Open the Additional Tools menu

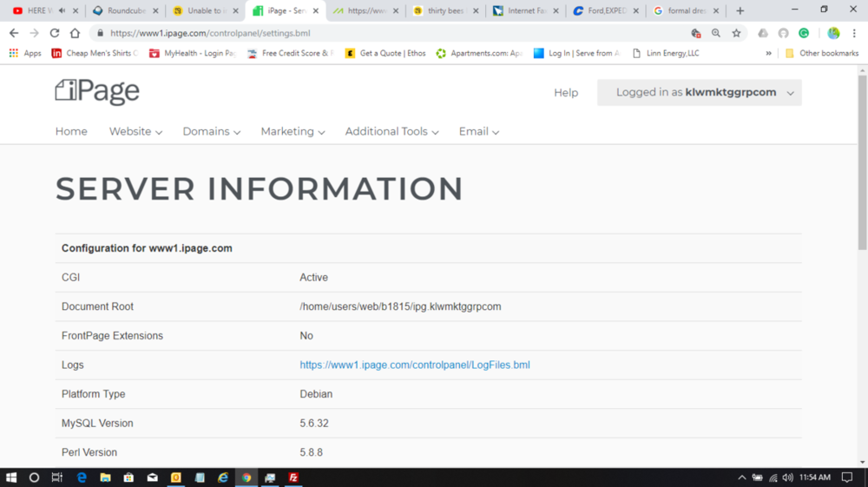click(391, 132)
